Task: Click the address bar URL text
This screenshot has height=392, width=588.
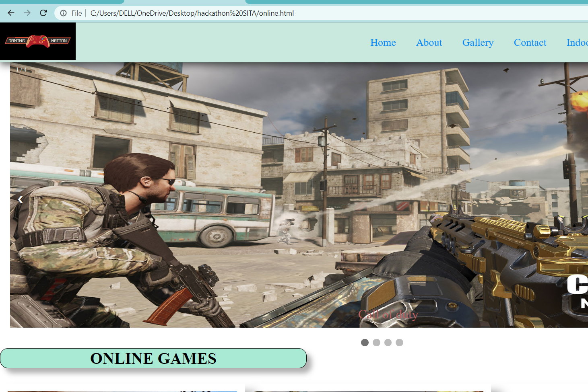Action: [192, 13]
